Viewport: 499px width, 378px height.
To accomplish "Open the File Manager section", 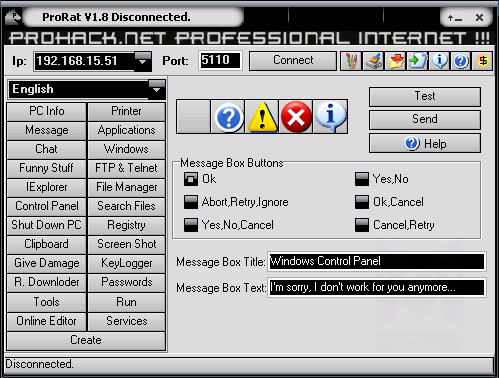I will pos(126,187).
